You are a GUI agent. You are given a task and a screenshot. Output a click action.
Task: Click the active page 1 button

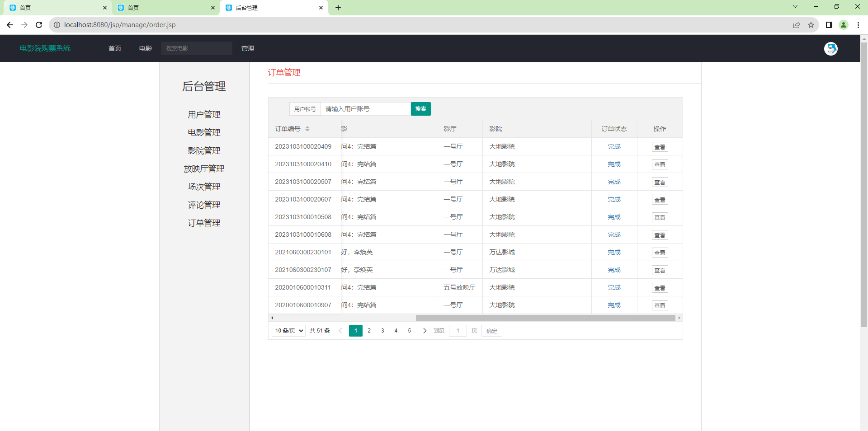(x=356, y=331)
